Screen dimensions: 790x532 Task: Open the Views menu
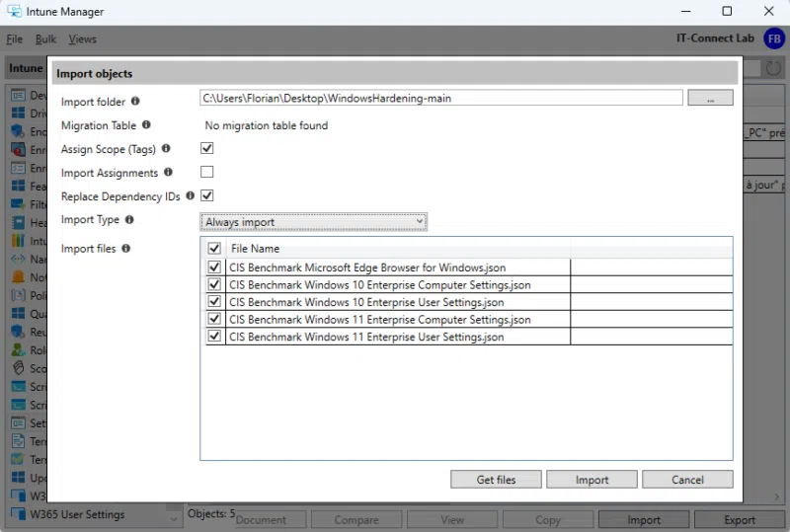coord(82,39)
